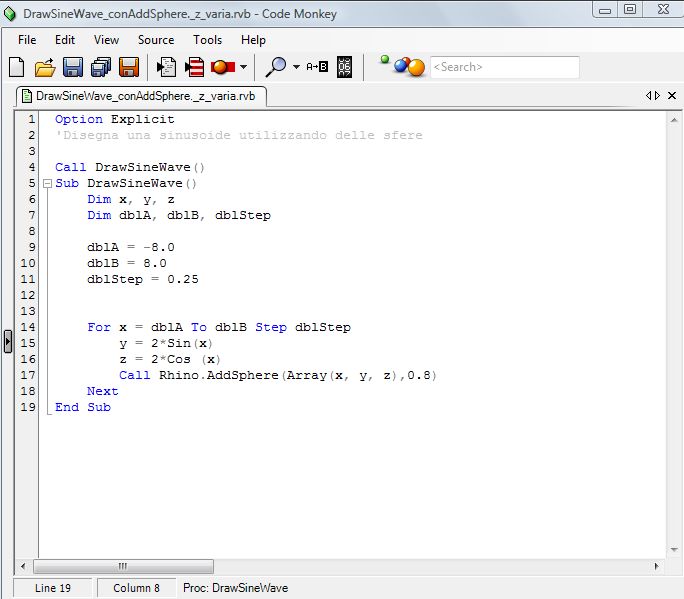This screenshot has height=599, width=684.
Task: Expand the left side panel handle
Action: tap(7, 341)
